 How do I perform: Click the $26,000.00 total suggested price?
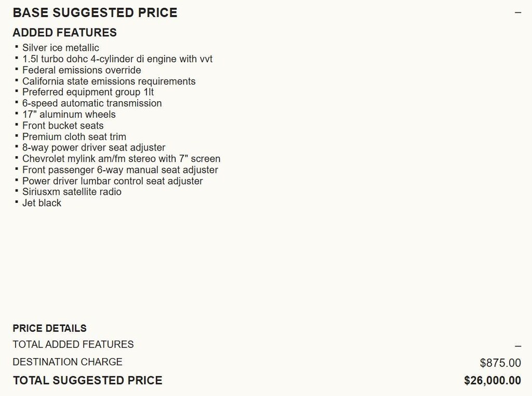click(x=492, y=380)
